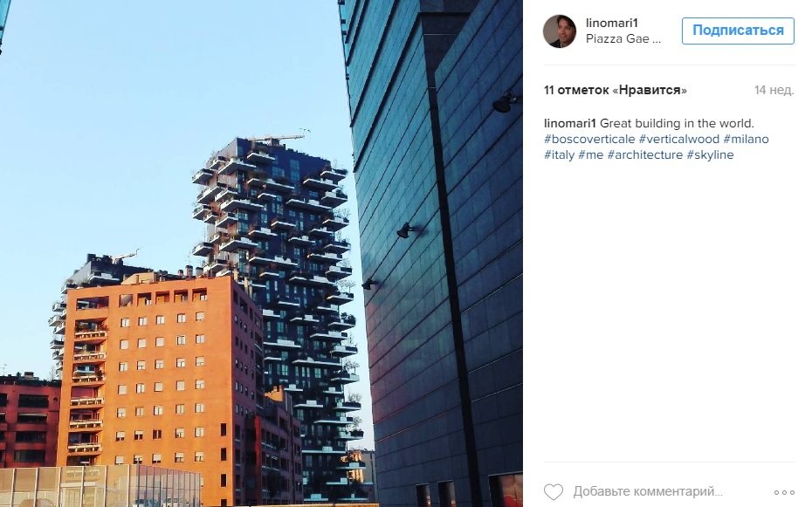This screenshot has width=812, height=507.
Task: Click the Подписаться follow button
Action: [x=738, y=31]
